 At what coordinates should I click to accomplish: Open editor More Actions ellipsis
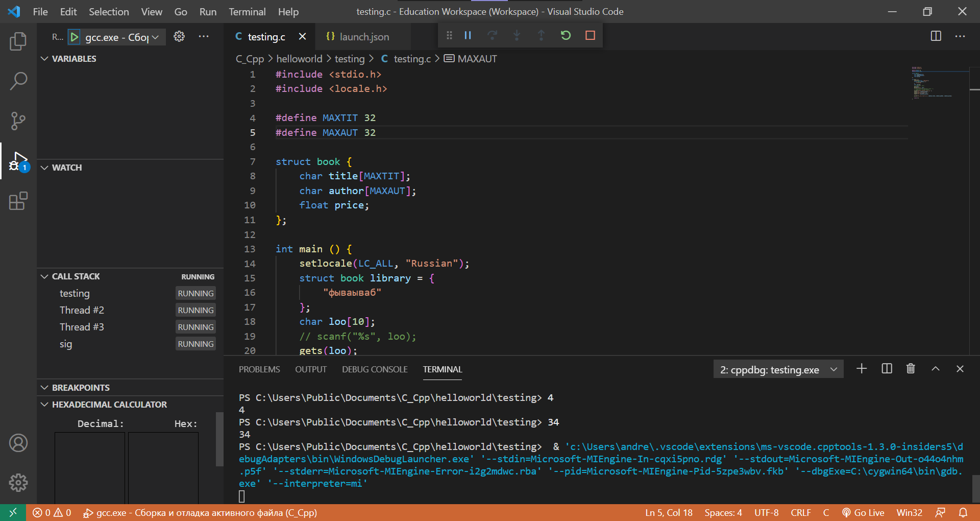tap(960, 36)
